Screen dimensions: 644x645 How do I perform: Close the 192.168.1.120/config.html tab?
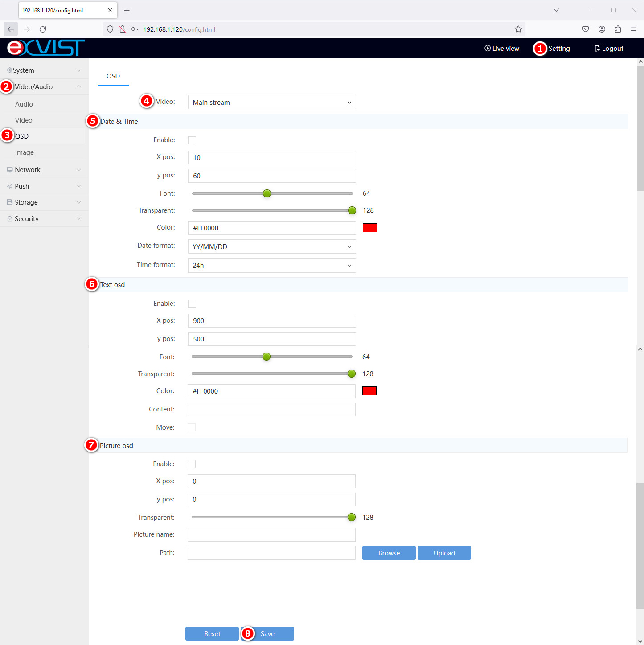(110, 10)
